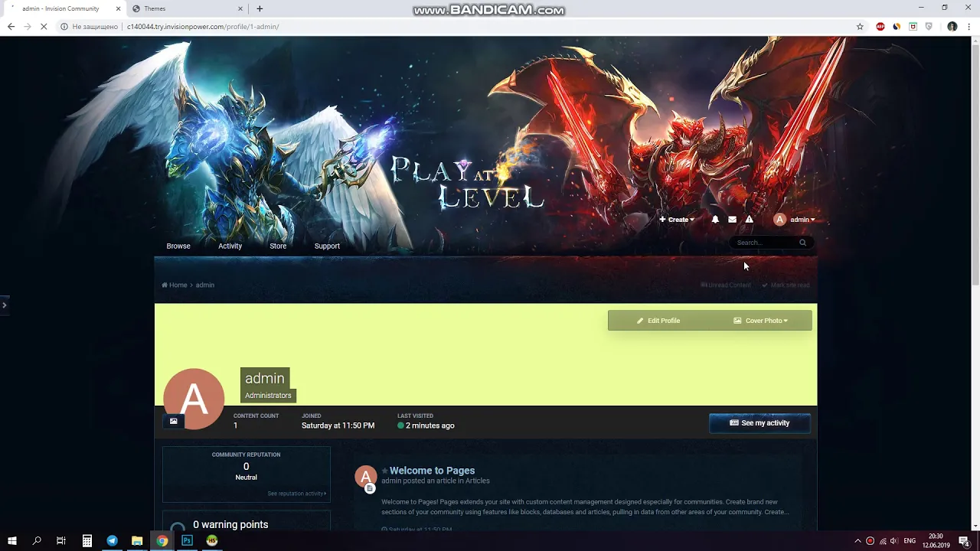Click the admin avatar beside Welcome to Pages
Image resolution: width=980 pixels, height=551 pixels.
point(366,477)
